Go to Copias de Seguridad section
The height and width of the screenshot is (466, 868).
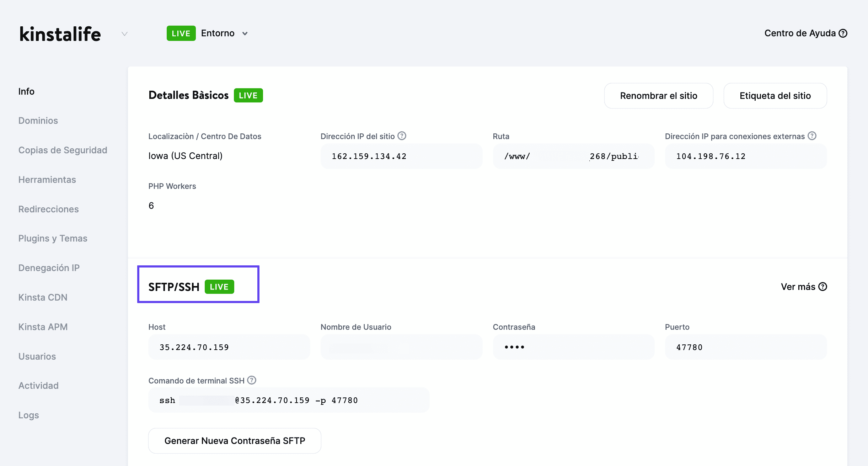pos(63,150)
